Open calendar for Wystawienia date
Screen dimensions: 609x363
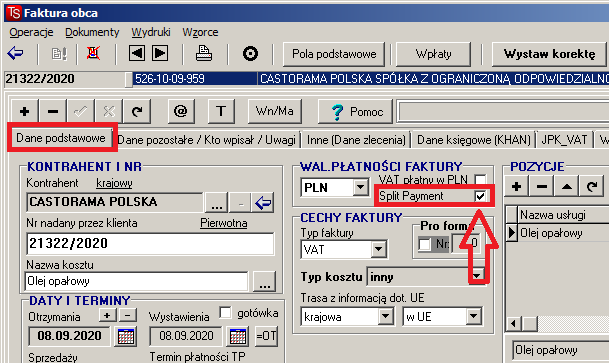238,336
